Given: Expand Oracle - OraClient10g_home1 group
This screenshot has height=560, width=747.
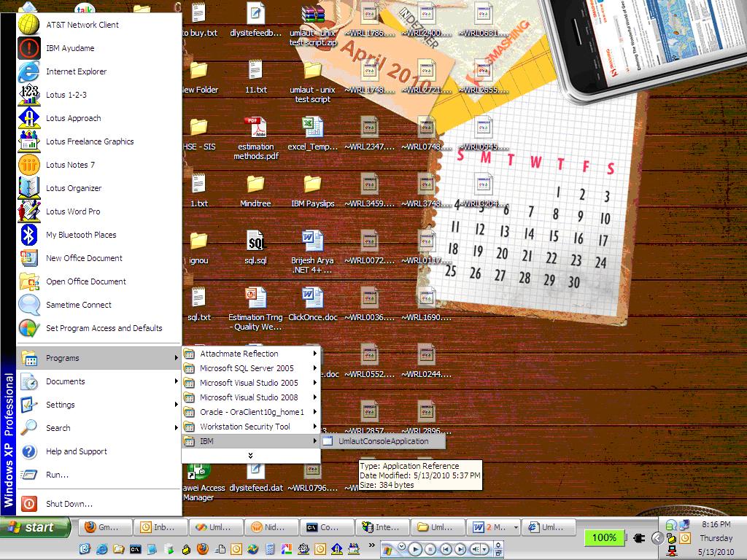Looking at the screenshot, I should click(251, 412).
